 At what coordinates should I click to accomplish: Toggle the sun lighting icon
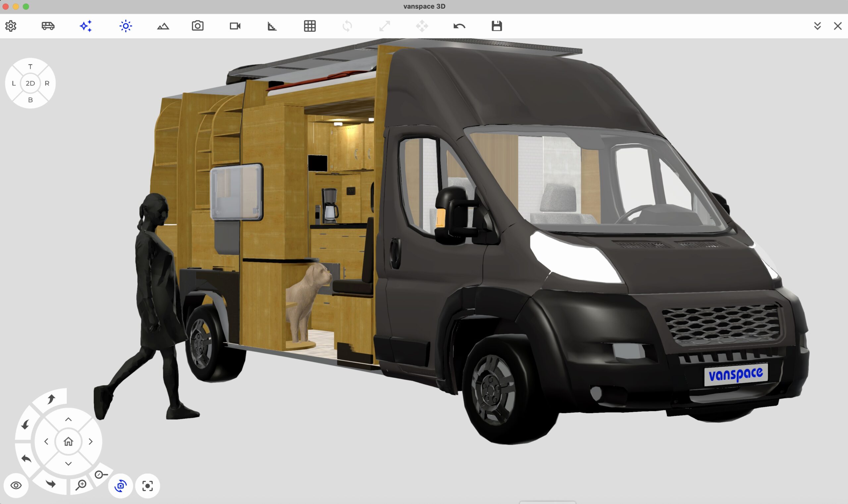tap(126, 26)
